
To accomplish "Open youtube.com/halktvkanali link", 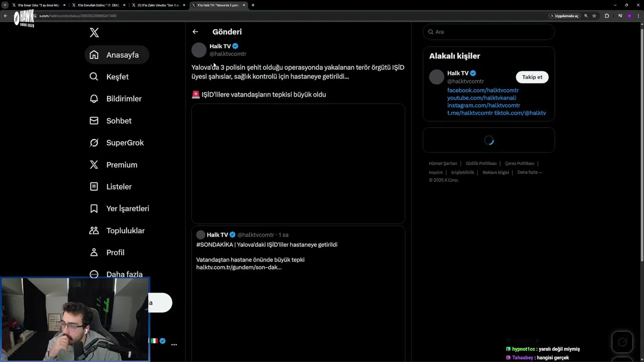I will 481,98.
